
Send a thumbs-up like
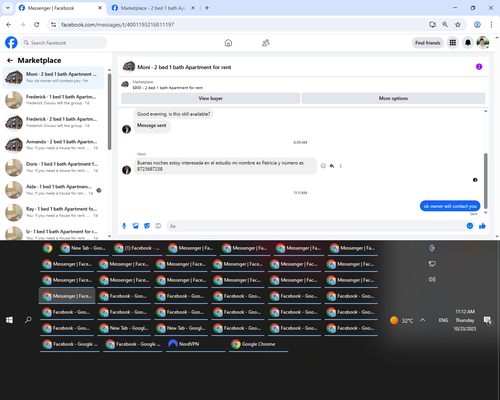click(x=482, y=226)
